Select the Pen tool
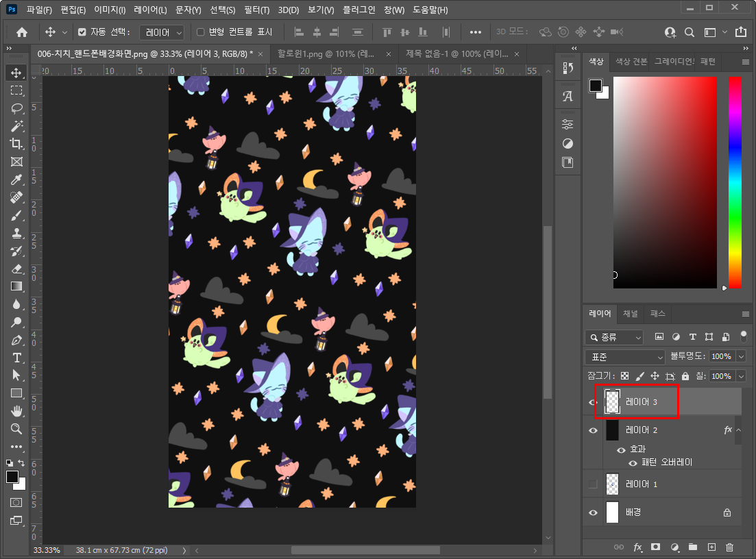 pos(16,340)
